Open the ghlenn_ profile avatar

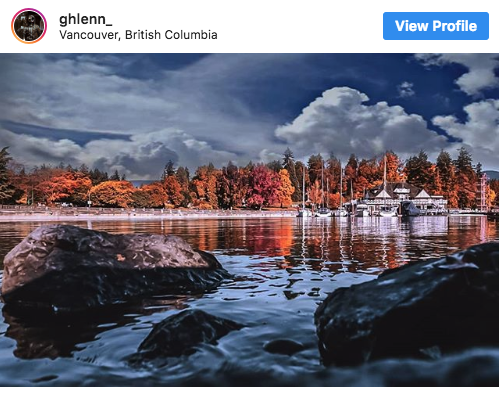(x=29, y=26)
